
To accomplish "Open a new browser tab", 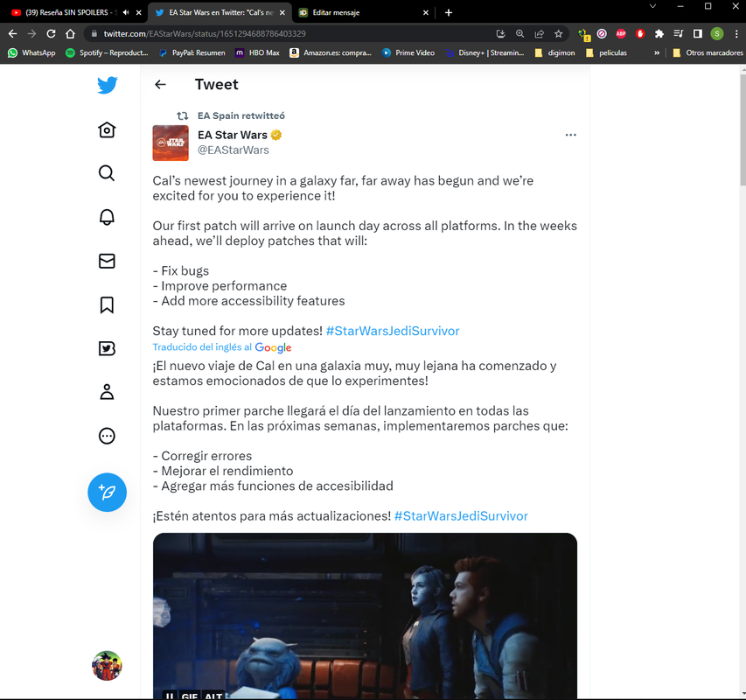I will tap(448, 12).
